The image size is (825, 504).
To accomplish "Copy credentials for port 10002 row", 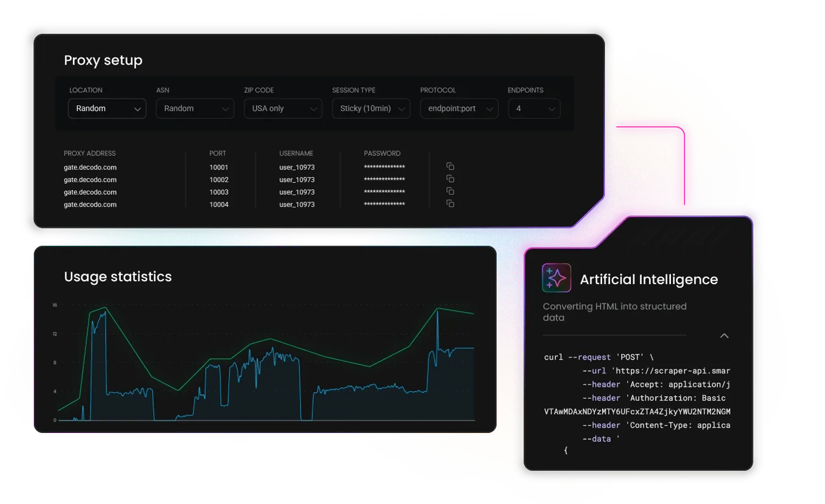I will pos(450,179).
